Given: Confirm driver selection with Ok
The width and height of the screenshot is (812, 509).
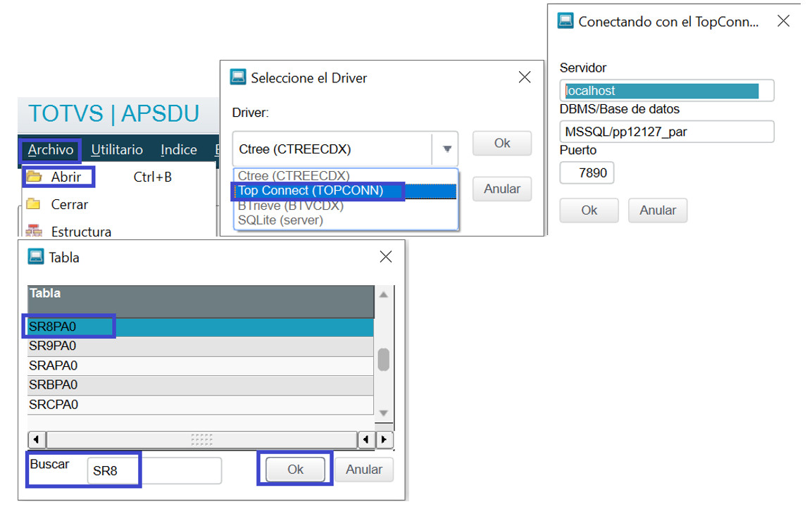Looking at the screenshot, I should [x=502, y=144].
